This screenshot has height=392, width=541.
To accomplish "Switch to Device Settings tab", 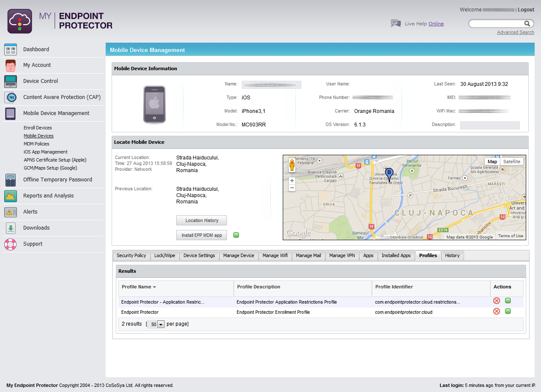I will click(x=199, y=255).
